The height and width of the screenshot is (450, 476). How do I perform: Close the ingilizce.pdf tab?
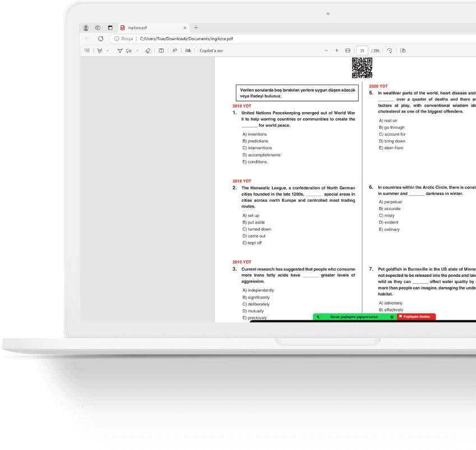tap(185, 28)
